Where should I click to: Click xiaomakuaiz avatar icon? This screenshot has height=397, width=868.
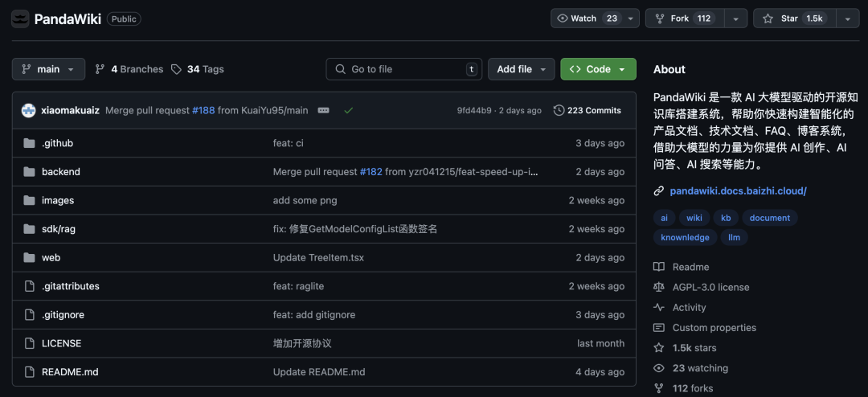point(29,110)
